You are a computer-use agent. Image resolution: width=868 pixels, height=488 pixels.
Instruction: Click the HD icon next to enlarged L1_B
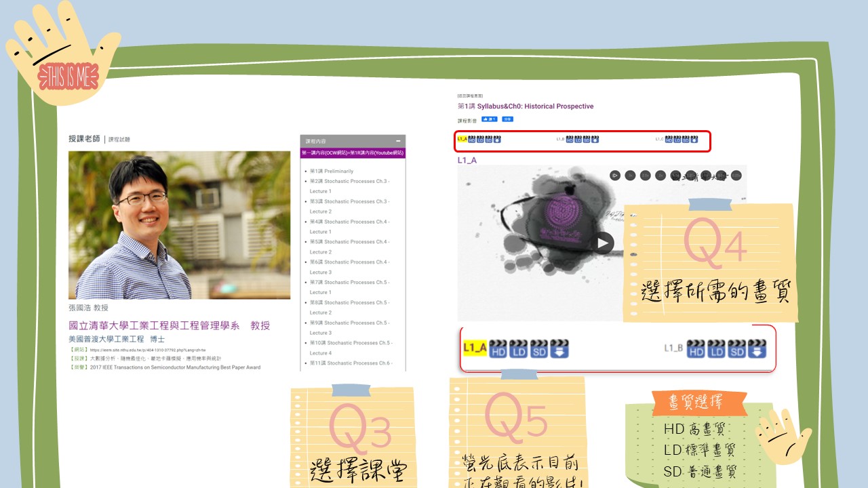pos(696,349)
